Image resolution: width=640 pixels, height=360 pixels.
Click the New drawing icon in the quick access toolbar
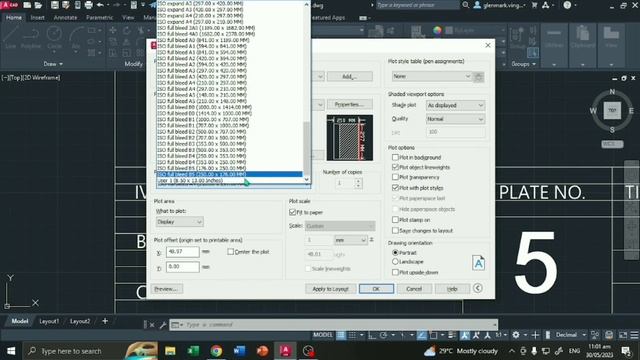[x=27, y=5]
